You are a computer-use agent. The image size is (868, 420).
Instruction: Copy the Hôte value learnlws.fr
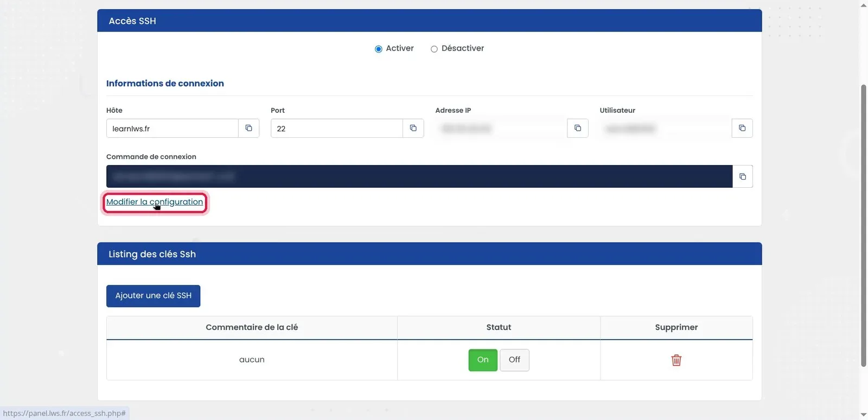248,128
